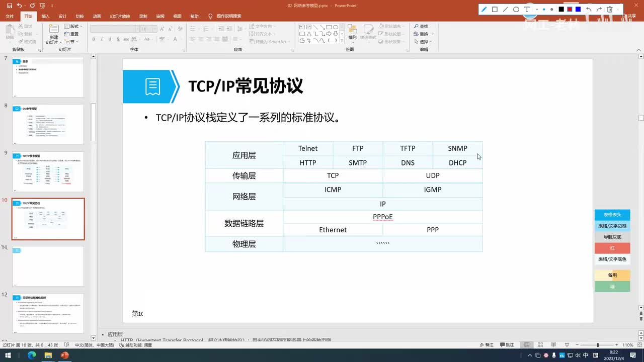Screen dimensions: 644x362
Task: Click the 重置 slide button
Action: click(x=71, y=34)
